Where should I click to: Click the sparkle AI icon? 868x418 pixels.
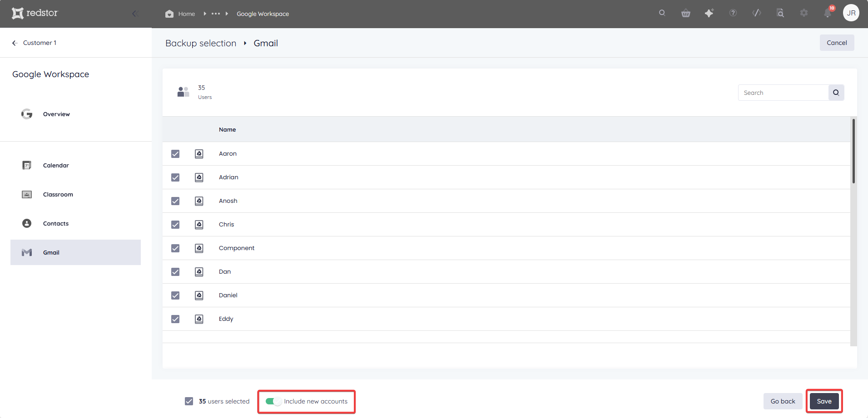[709, 13]
